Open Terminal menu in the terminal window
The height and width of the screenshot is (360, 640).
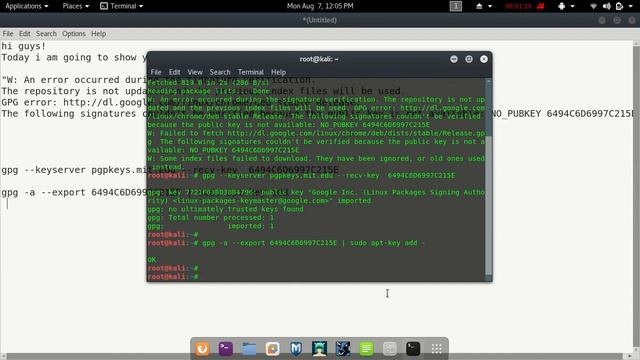[251, 72]
